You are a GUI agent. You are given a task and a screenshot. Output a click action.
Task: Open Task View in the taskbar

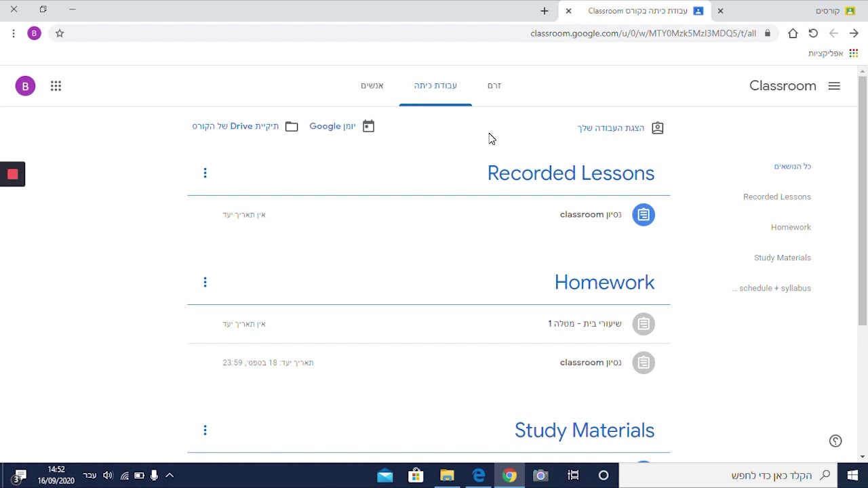(574, 476)
